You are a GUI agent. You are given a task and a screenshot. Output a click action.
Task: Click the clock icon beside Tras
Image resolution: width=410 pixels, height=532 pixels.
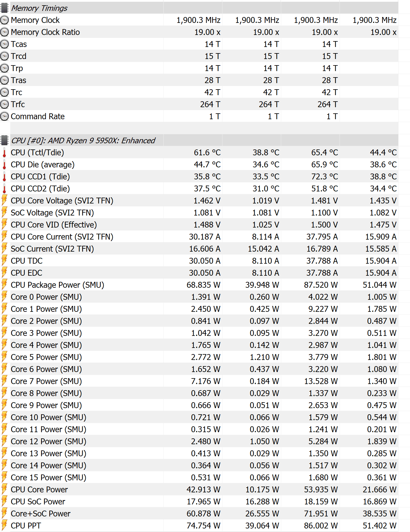point(4,80)
